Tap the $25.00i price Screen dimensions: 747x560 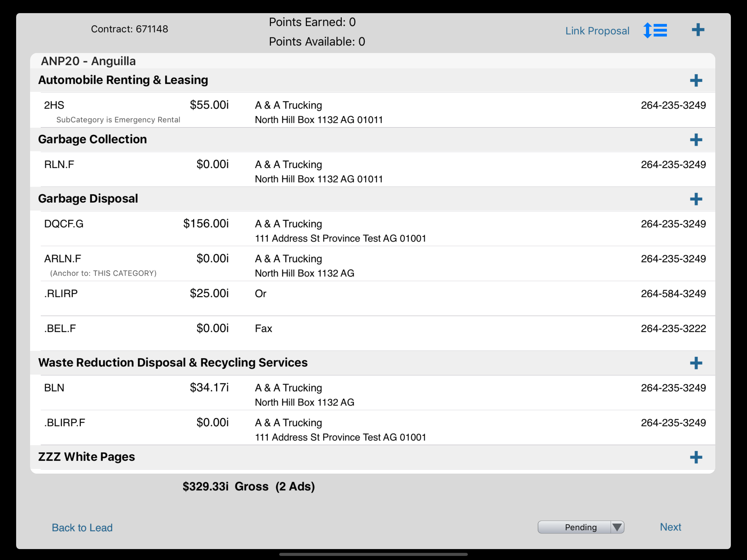(x=209, y=293)
